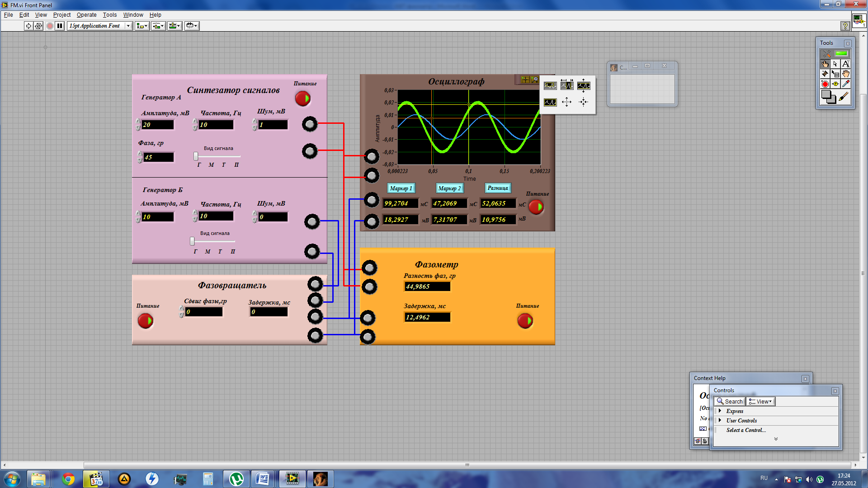Open Microsoft Word from the taskbar
This screenshot has width=868, height=488.
[263, 479]
